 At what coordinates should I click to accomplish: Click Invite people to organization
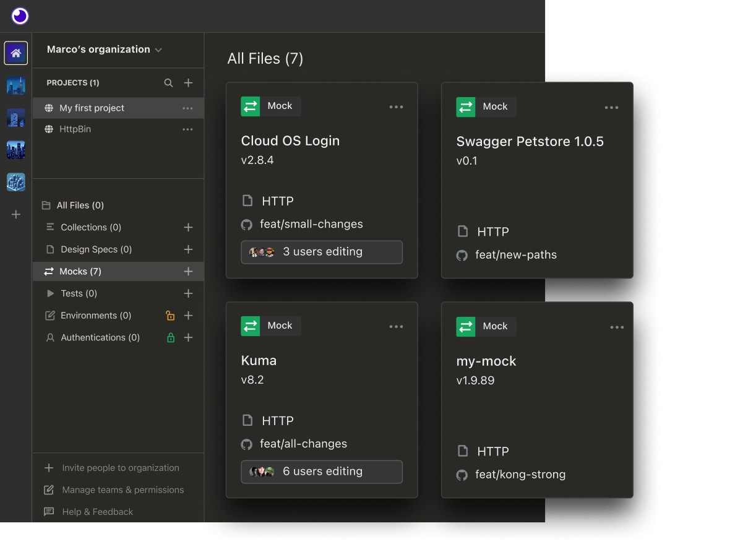pyautogui.click(x=120, y=468)
